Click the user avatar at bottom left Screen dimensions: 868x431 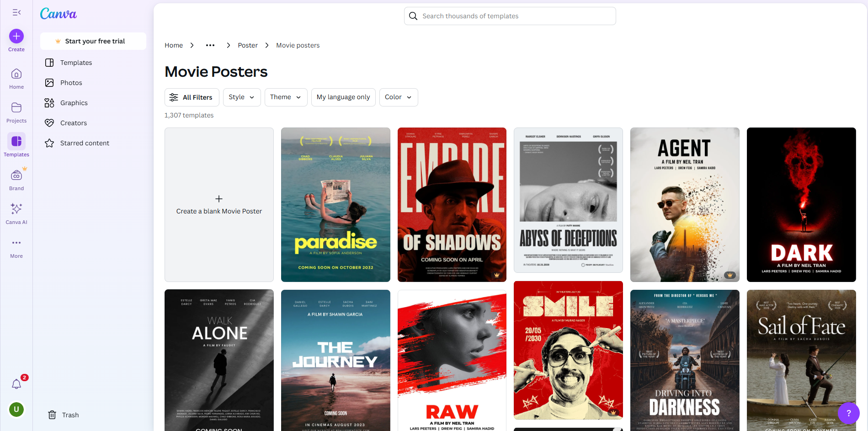point(16,410)
